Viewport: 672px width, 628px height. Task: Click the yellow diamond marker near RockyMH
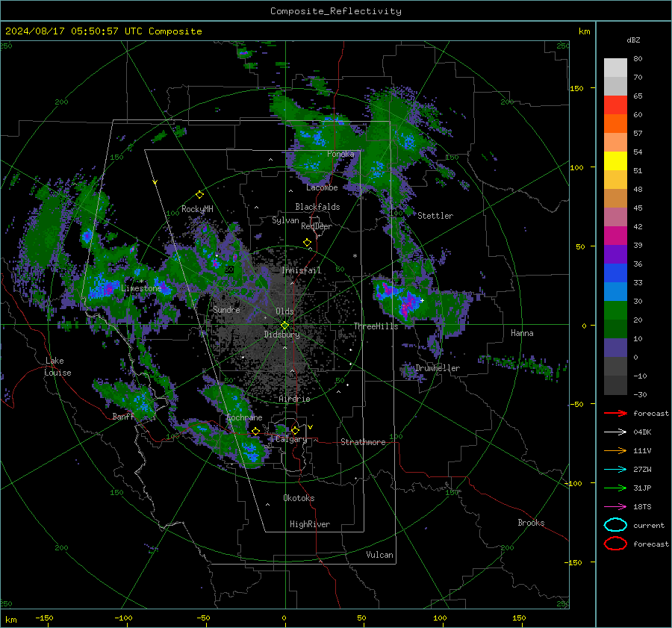199,195
